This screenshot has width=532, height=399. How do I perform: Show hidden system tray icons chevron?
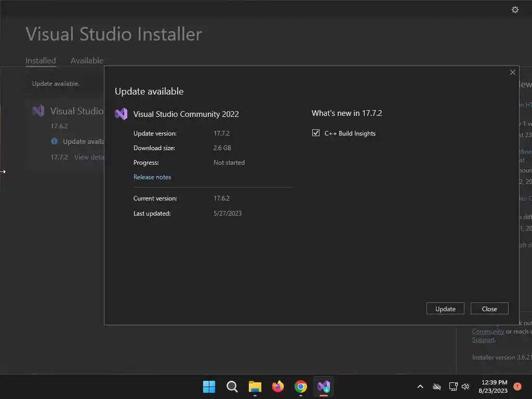pos(420,387)
